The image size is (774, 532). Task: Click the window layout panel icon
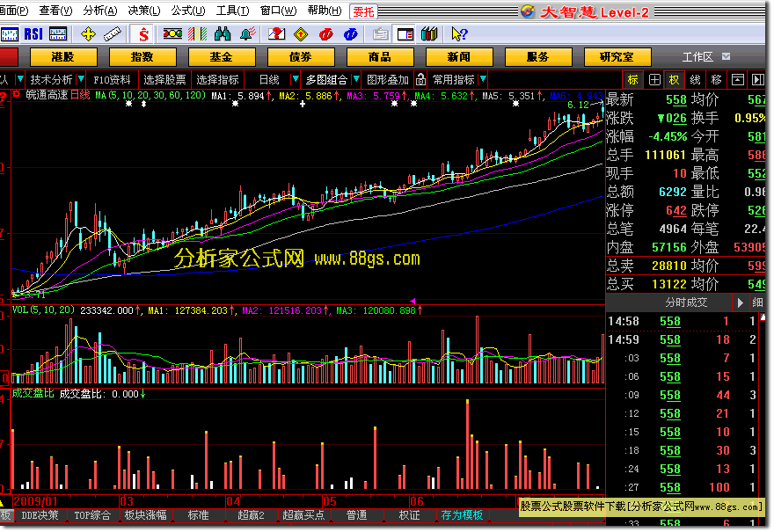coord(405,34)
